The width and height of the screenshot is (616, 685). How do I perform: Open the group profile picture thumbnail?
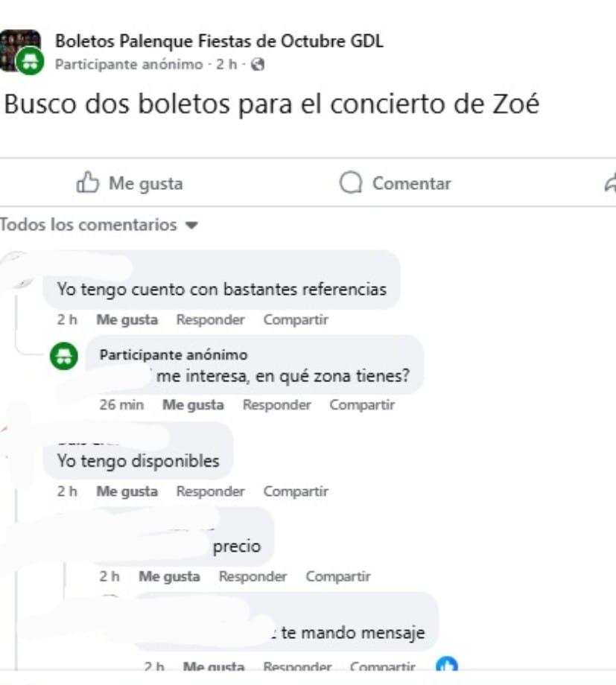[x=20, y=50]
